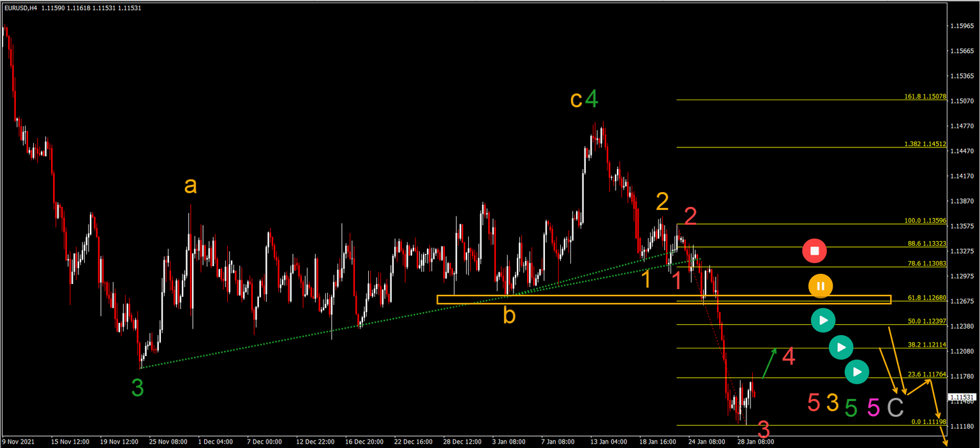Click the orange wave label a

(x=190, y=186)
